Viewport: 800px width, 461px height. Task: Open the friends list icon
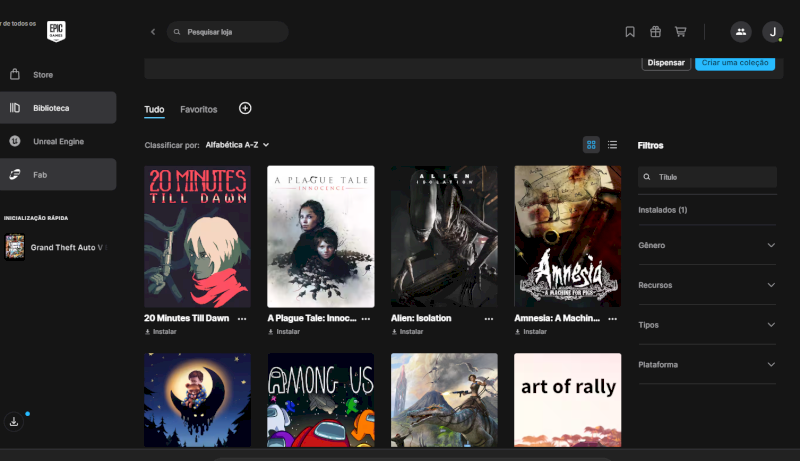(x=740, y=32)
